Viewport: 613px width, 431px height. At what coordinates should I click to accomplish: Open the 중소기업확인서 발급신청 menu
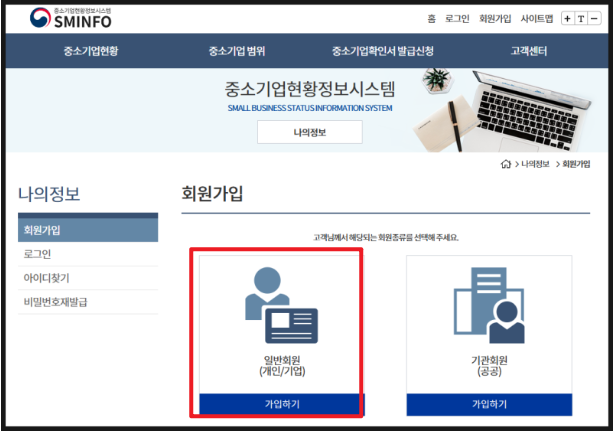383,51
